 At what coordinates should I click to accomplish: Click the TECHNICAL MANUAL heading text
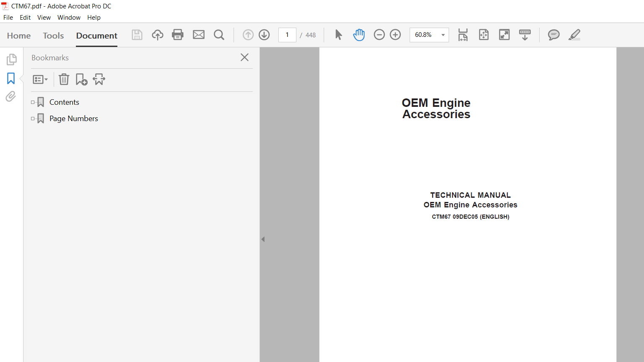tap(470, 195)
